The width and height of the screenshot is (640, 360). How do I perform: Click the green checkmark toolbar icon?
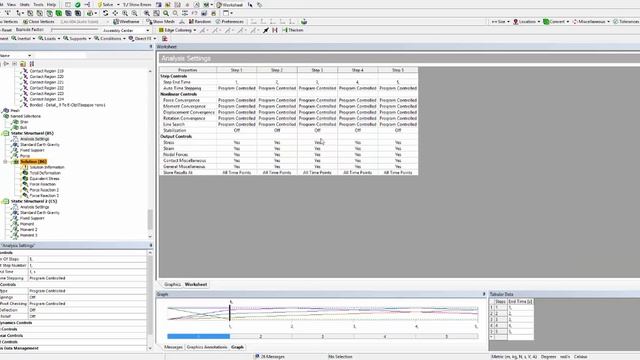pyautogui.click(x=77, y=4)
